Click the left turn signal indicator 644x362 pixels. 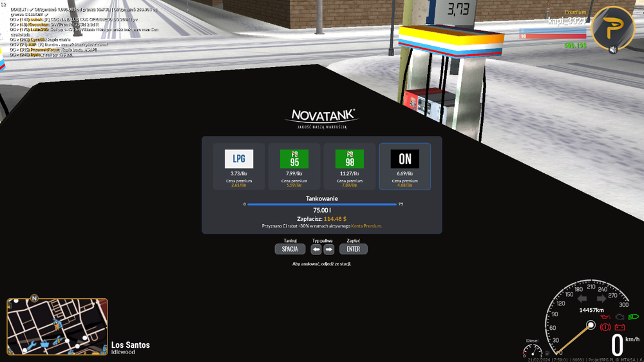tap(582, 299)
